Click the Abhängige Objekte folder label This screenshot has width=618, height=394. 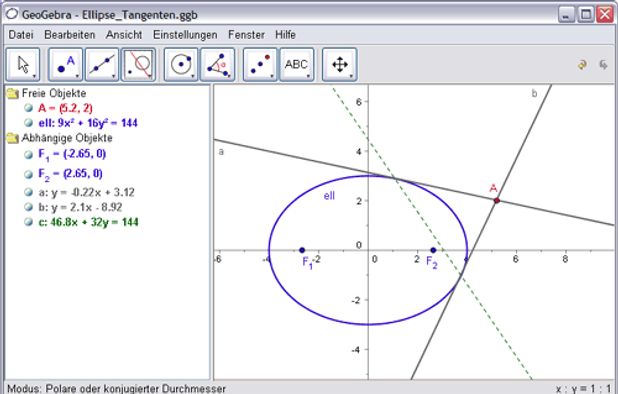(x=67, y=138)
